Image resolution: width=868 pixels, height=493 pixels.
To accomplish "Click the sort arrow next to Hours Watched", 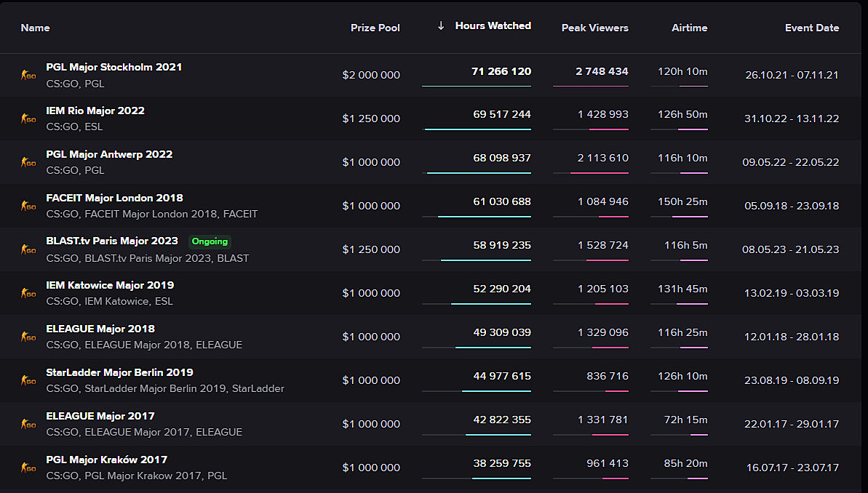I will coord(441,25).
